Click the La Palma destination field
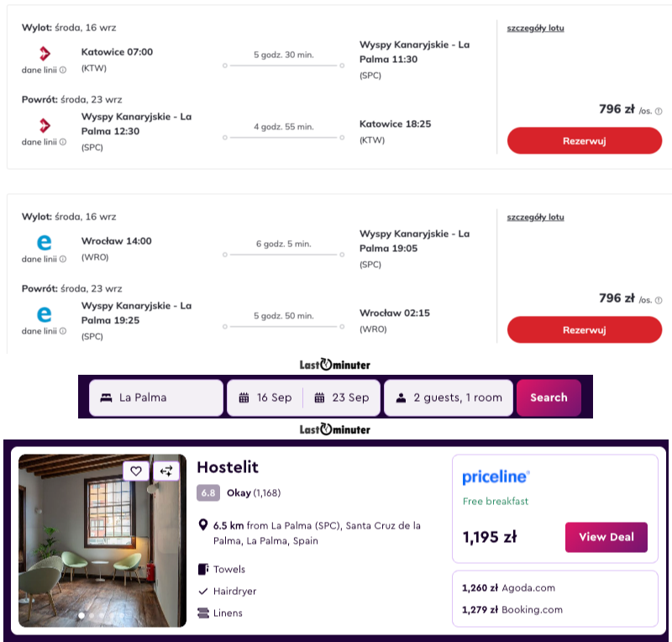This screenshot has width=672, height=642. pos(156,397)
